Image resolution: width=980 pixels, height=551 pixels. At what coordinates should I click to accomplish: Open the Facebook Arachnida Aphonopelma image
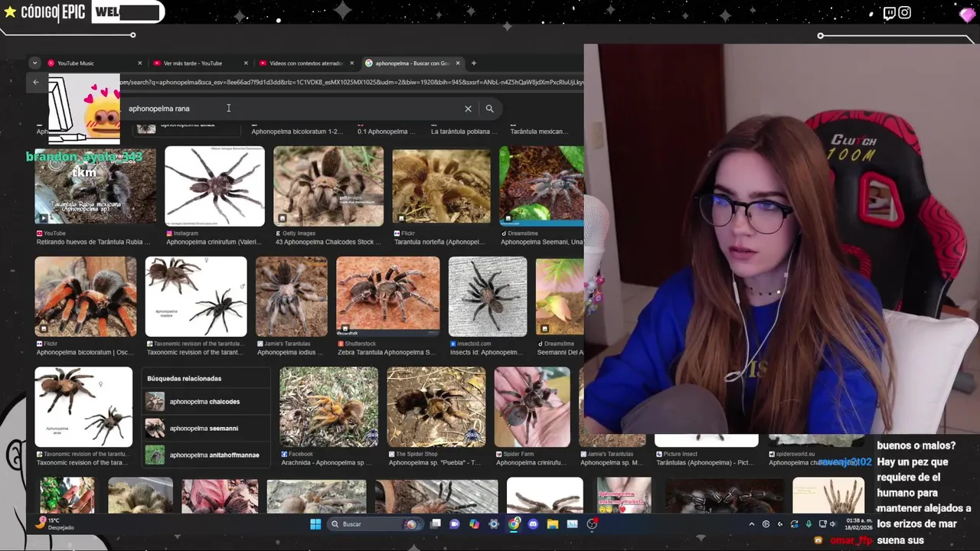[328, 407]
